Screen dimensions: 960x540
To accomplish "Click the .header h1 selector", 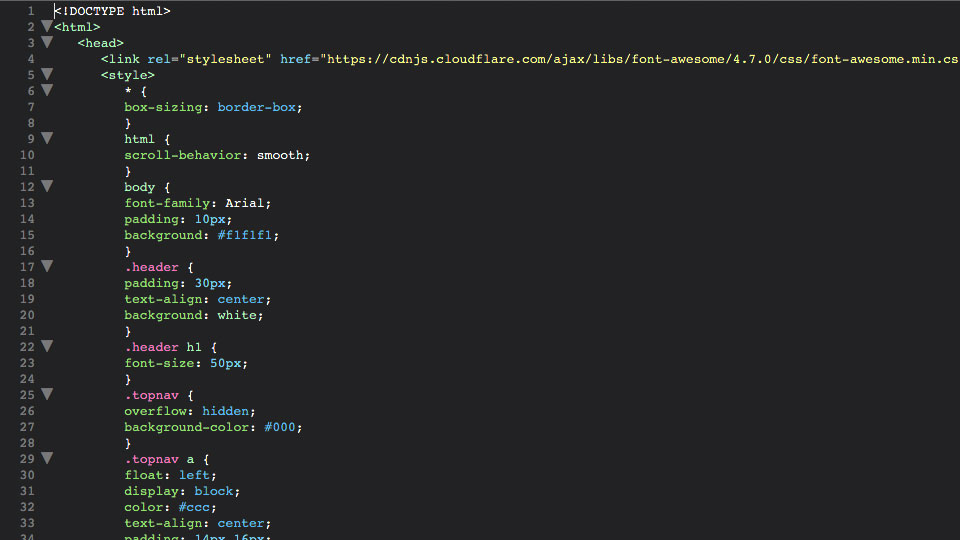I will tap(163, 347).
